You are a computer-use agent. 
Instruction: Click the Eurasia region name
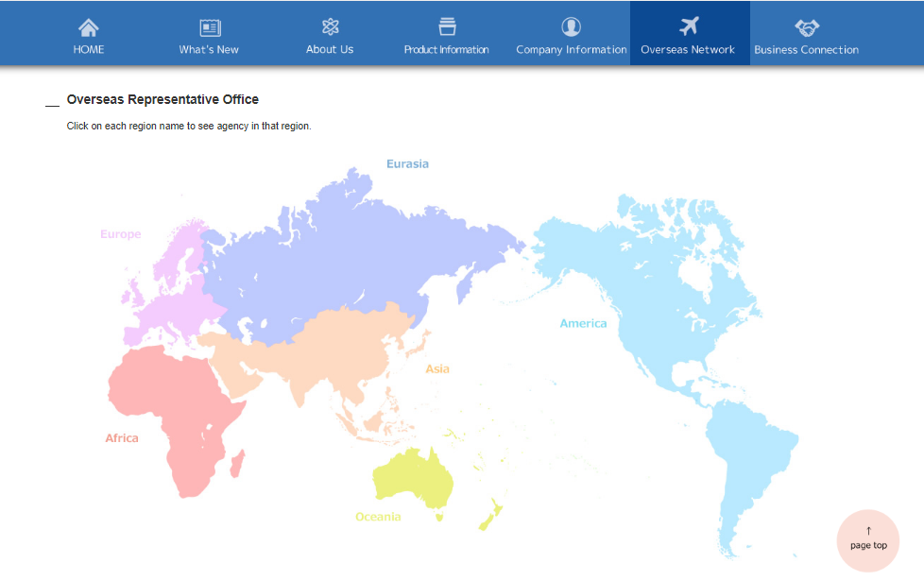(x=407, y=163)
